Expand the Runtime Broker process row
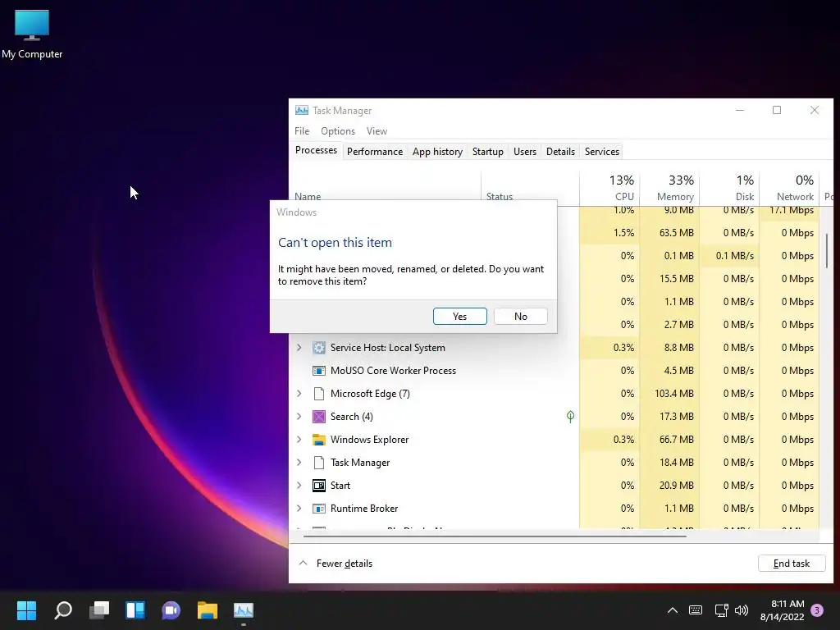 [299, 509]
